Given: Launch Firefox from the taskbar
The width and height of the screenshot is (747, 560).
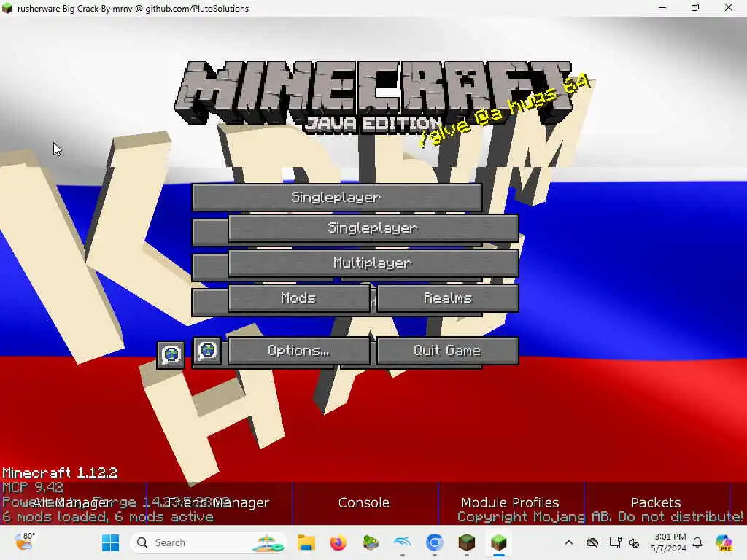Looking at the screenshot, I should click(338, 542).
